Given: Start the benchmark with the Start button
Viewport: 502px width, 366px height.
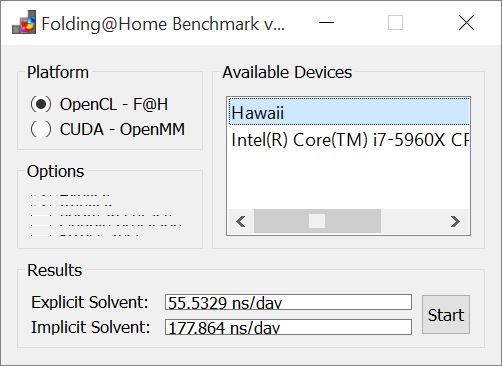Looking at the screenshot, I should [446, 314].
